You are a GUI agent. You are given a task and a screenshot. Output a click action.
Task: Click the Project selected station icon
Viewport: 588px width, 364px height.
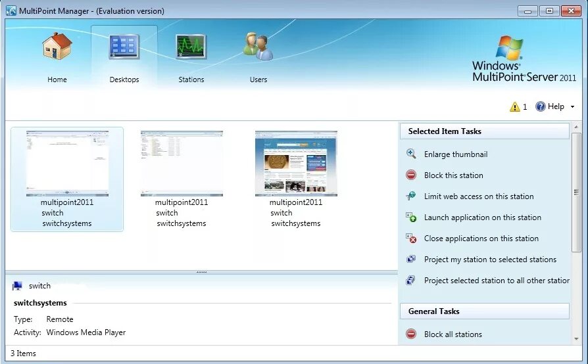[x=411, y=280]
